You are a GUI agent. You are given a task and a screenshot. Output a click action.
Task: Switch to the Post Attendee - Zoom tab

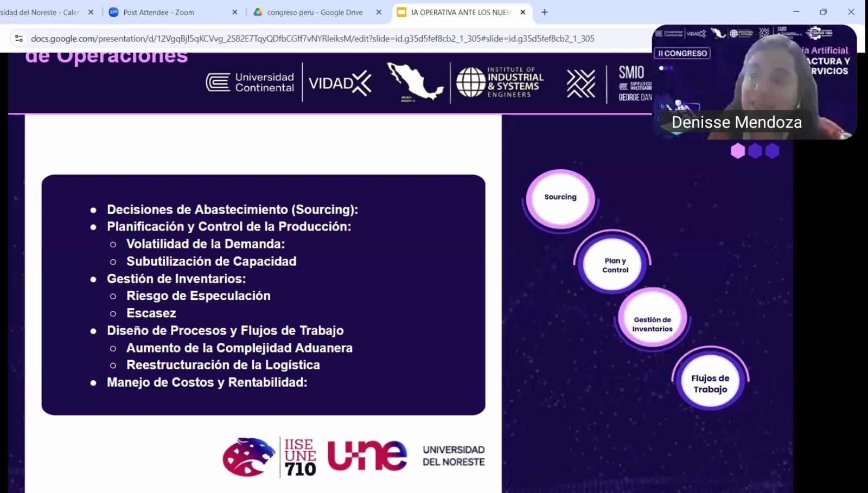pos(158,12)
